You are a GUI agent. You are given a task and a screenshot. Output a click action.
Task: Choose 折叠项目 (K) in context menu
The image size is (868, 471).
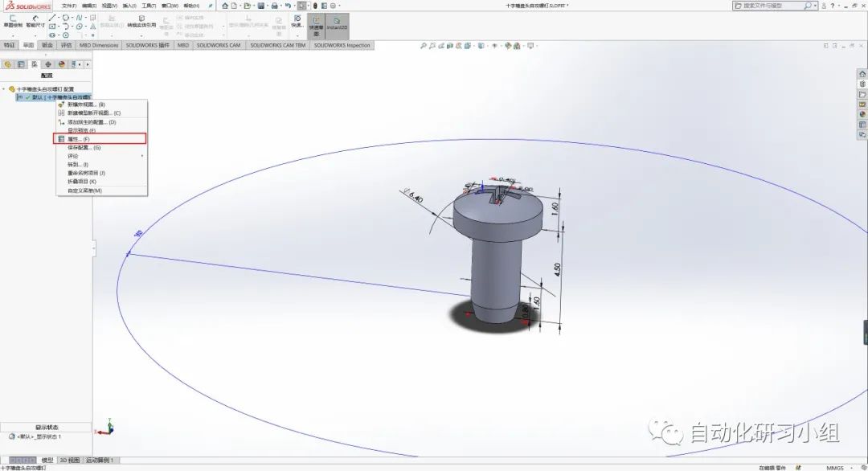tap(102, 182)
